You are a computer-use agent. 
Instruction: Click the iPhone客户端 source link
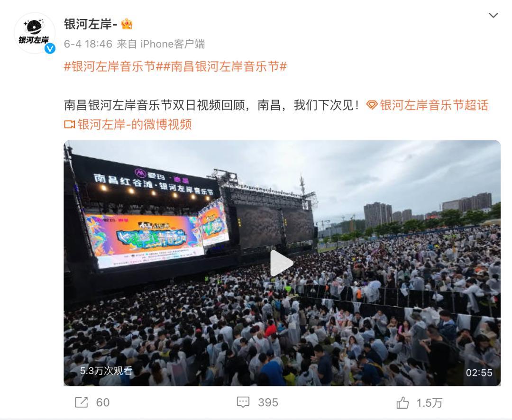tap(173, 44)
